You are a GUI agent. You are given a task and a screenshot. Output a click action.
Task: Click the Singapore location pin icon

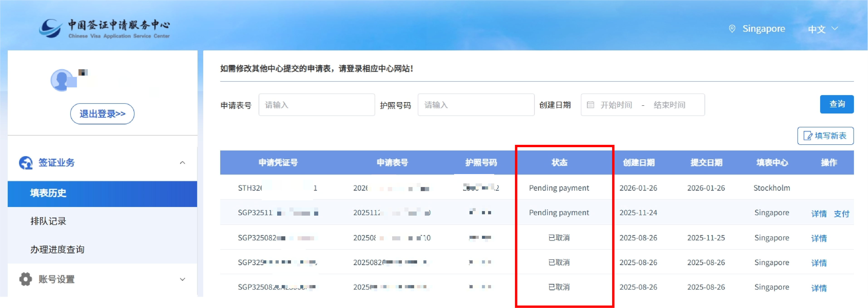coord(732,29)
